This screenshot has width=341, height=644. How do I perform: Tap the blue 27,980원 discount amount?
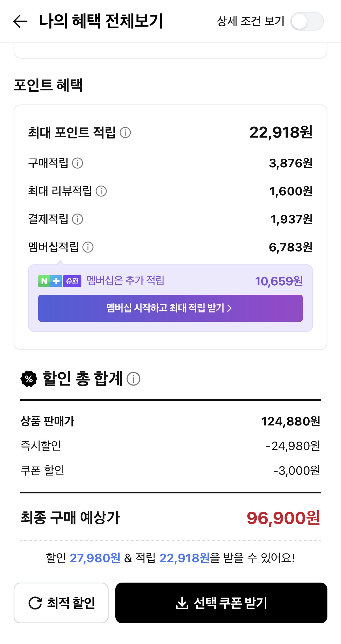(x=95, y=558)
